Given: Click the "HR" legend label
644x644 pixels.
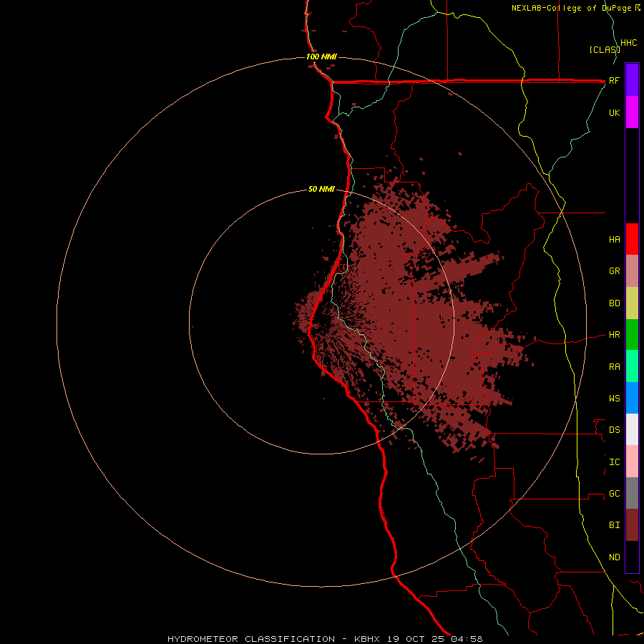Looking at the screenshot, I should pos(614,335).
